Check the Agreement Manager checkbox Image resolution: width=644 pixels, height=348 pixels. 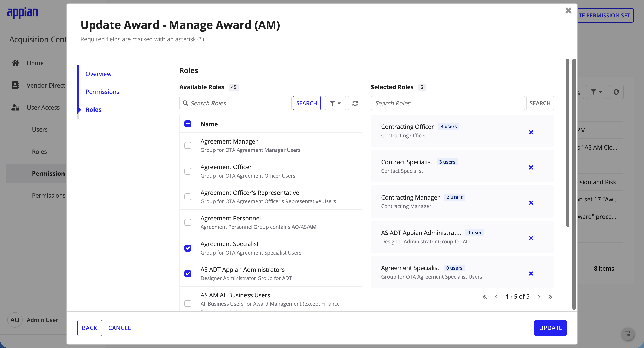click(188, 145)
